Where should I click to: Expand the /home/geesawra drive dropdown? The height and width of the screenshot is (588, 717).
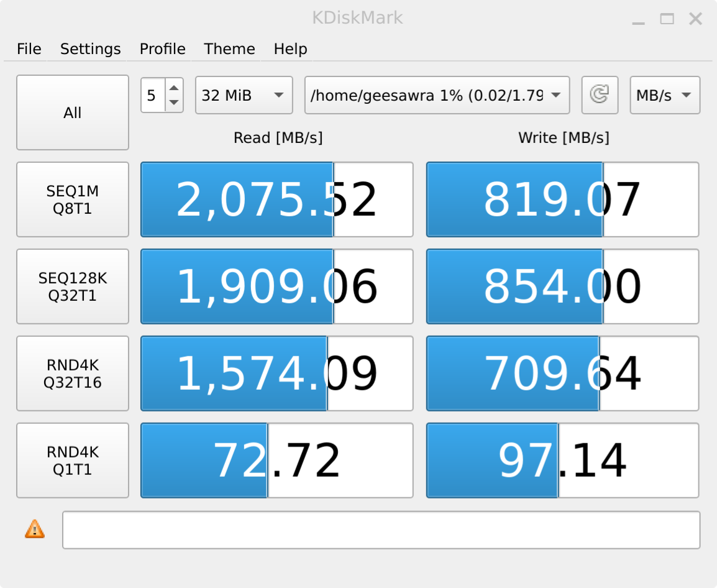pyautogui.click(x=437, y=95)
